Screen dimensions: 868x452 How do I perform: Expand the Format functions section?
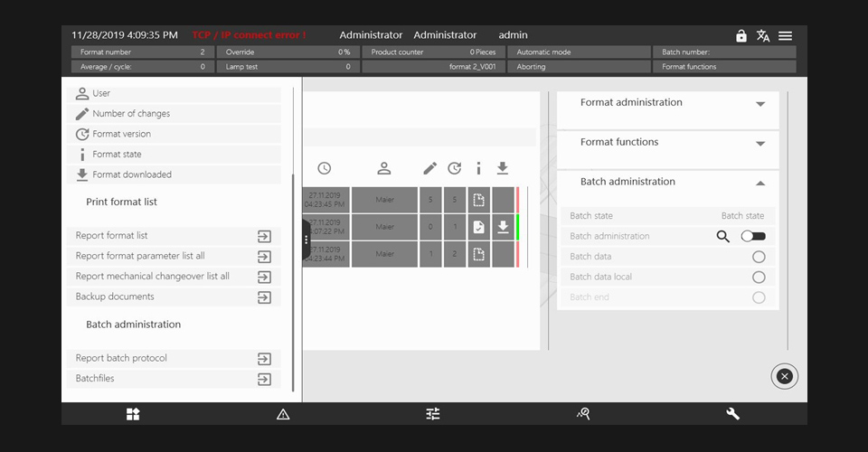click(x=760, y=144)
